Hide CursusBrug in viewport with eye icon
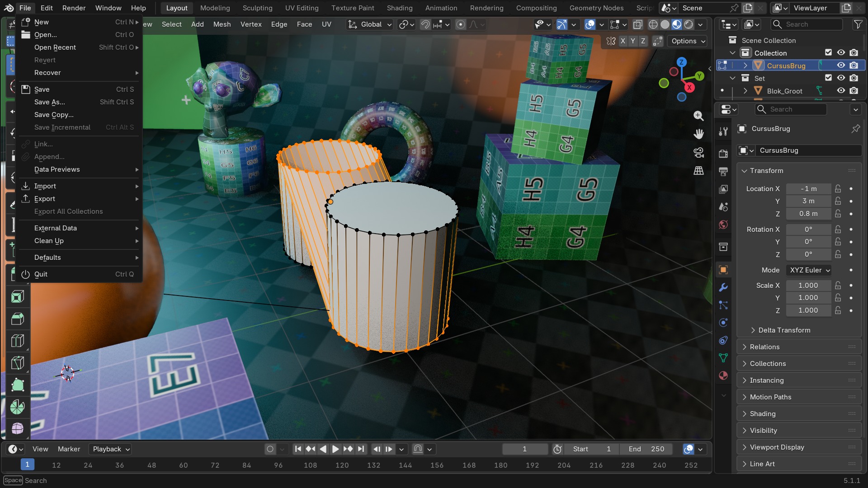This screenshot has width=868, height=488. [x=841, y=66]
